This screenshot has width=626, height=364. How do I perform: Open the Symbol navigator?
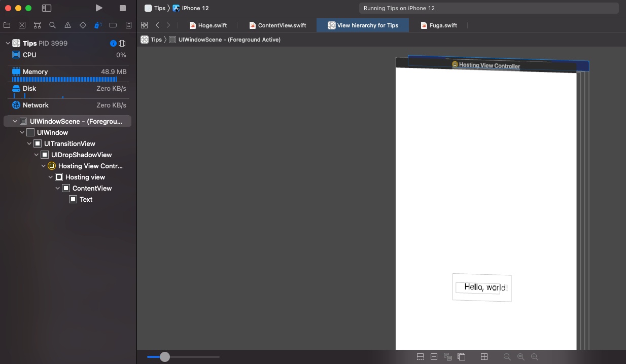pyautogui.click(x=38, y=25)
